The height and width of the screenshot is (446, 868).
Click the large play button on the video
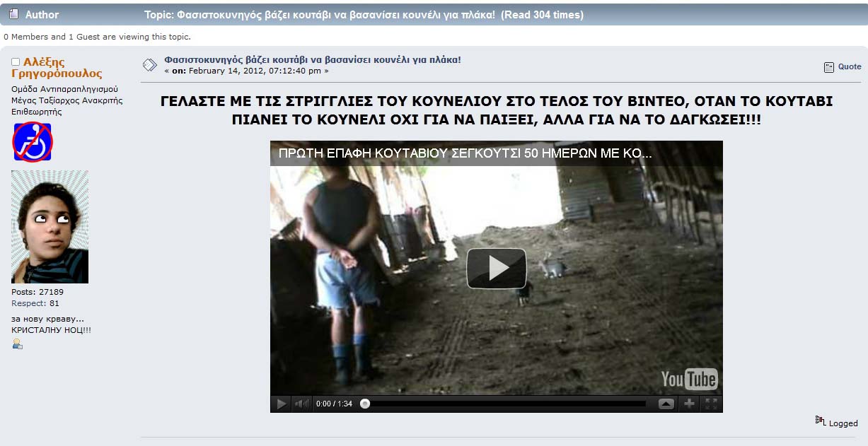[x=497, y=268]
